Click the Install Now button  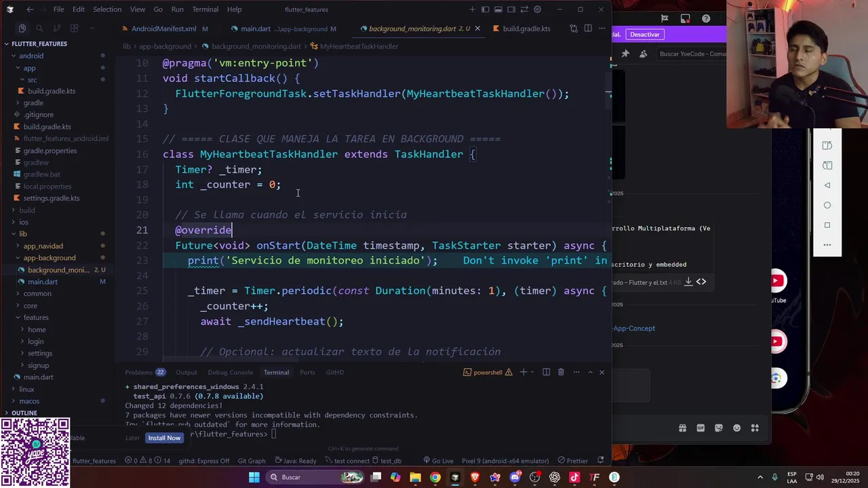tap(164, 438)
